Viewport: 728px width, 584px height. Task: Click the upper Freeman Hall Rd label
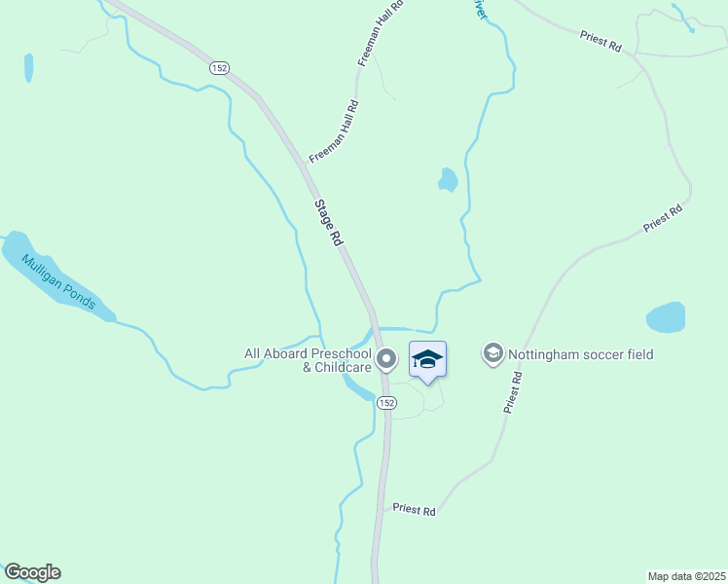[381, 32]
